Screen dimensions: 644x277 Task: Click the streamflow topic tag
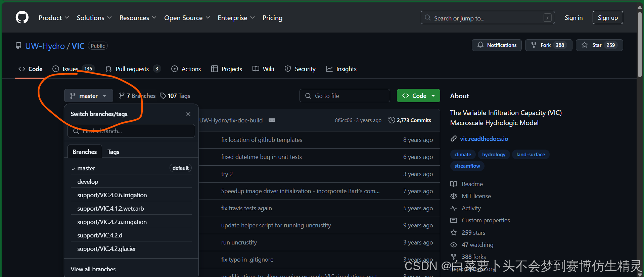tap(467, 166)
